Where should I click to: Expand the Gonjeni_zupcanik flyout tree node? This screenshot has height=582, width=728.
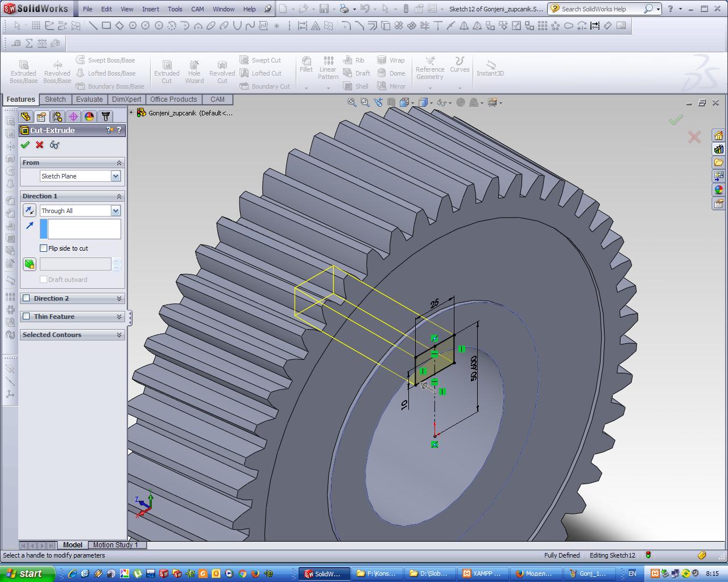(x=131, y=113)
